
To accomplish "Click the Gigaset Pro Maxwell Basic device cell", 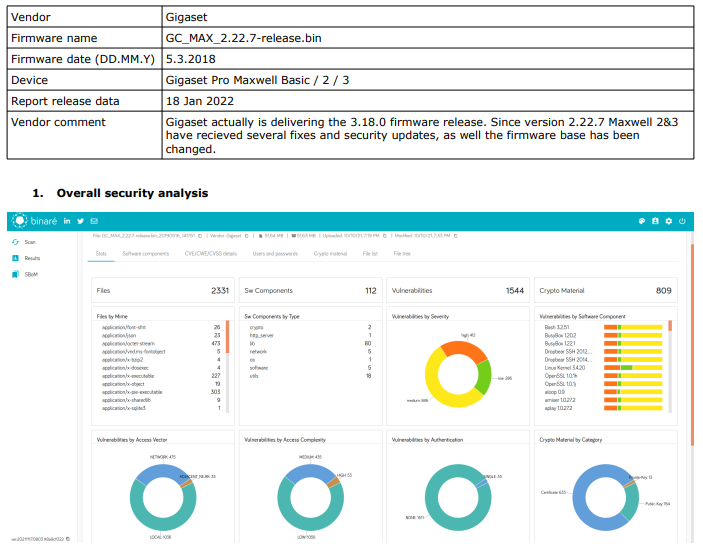I will tap(428, 80).
